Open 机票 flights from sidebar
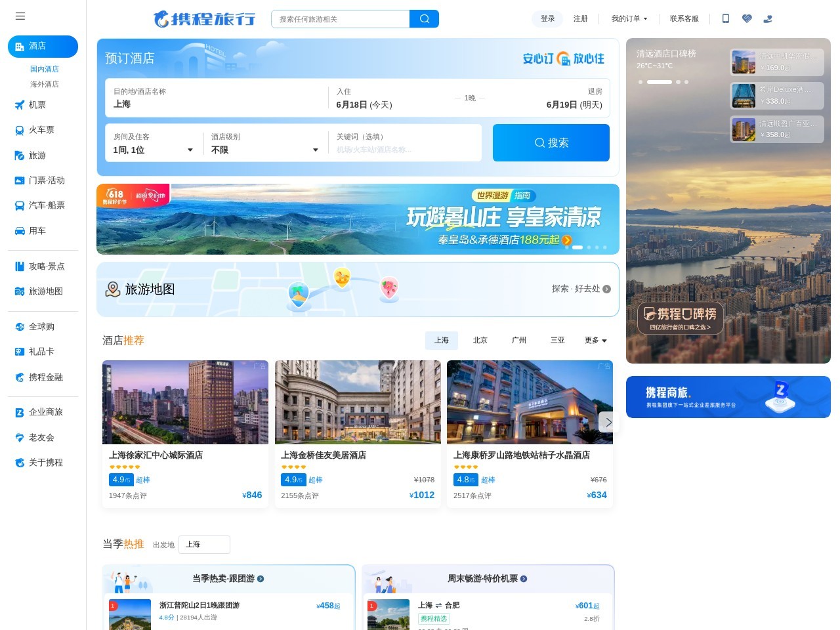This screenshot has width=840, height=630. (x=43, y=105)
